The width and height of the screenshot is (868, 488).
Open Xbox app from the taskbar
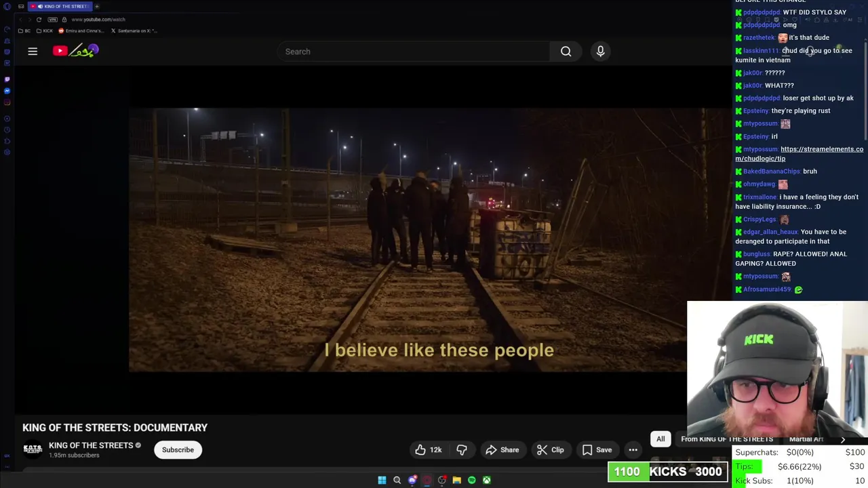pyautogui.click(x=486, y=480)
